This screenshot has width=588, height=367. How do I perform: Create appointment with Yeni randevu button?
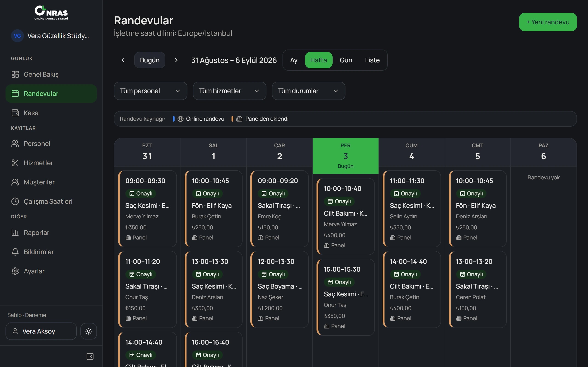point(548,22)
